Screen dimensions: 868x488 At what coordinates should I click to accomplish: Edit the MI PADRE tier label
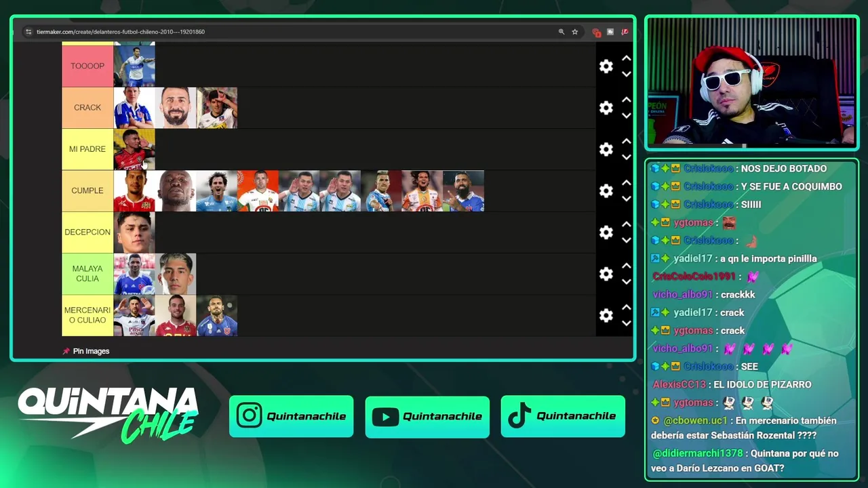click(x=87, y=149)
